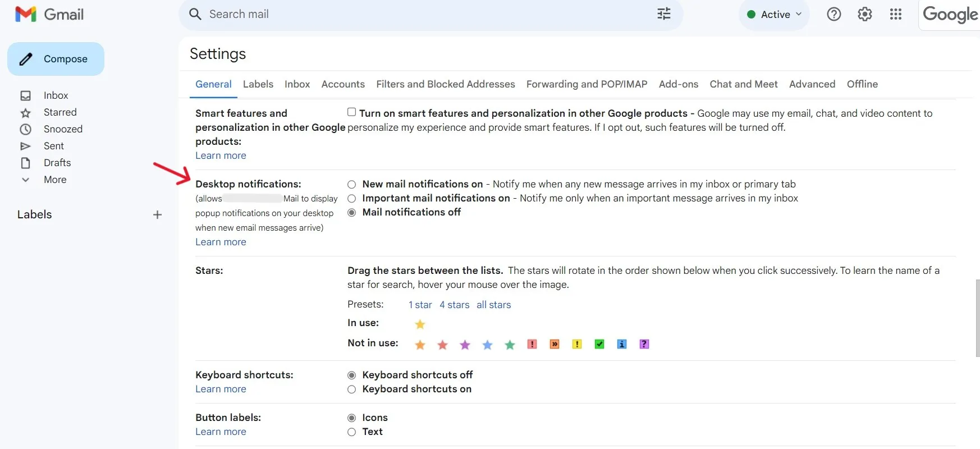980x449 pixels.
Task: Open the Active status dropdown
Action: point(774,15)
